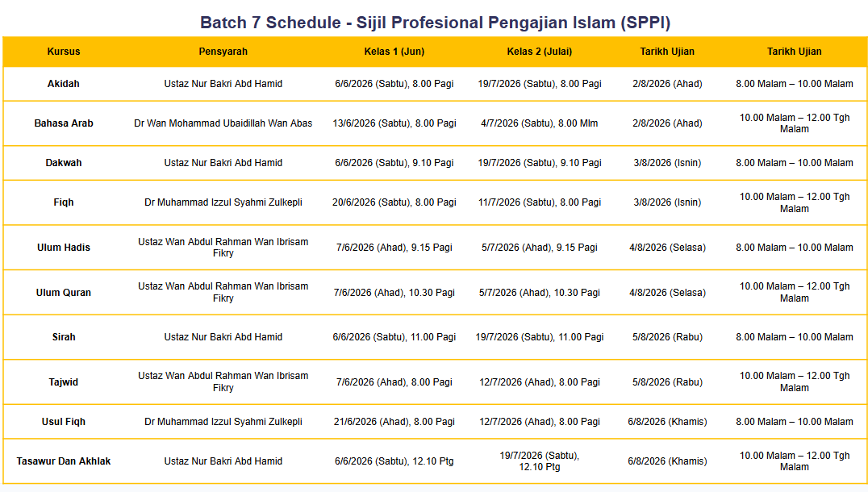Select the 11/7/2026 (Sabtu), 8.00 Pagi cell
Viewport: 868px width, 492px height.
click(539, 202)
